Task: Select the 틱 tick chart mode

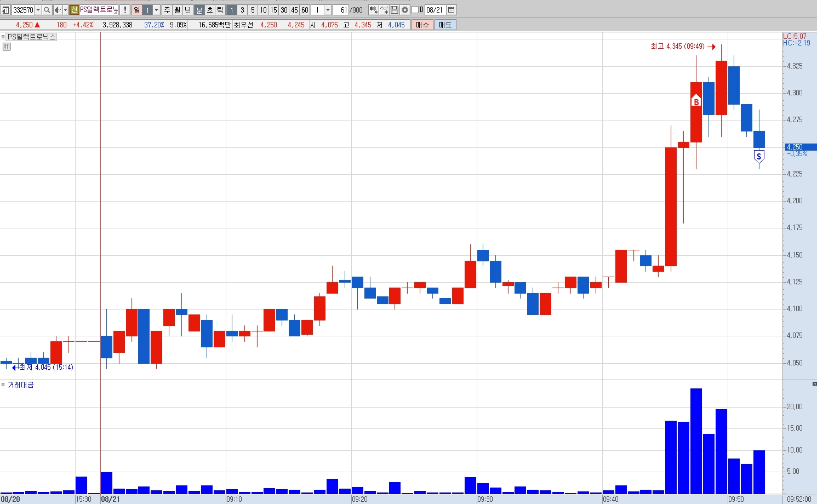Action: coord(220,10)
